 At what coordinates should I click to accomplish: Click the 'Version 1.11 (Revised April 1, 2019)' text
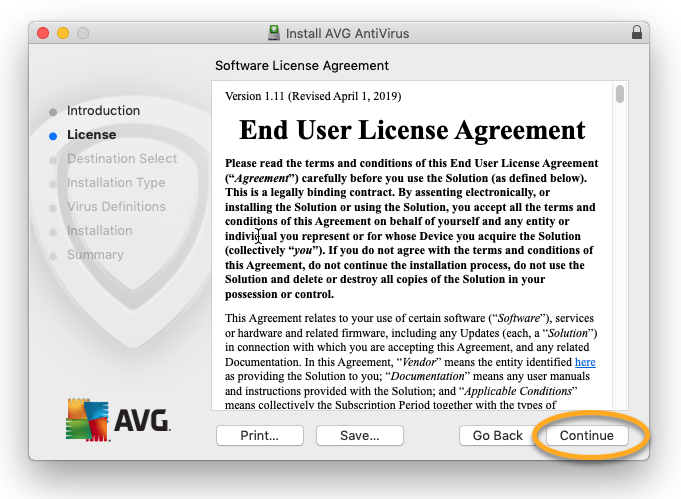[313, 96]
